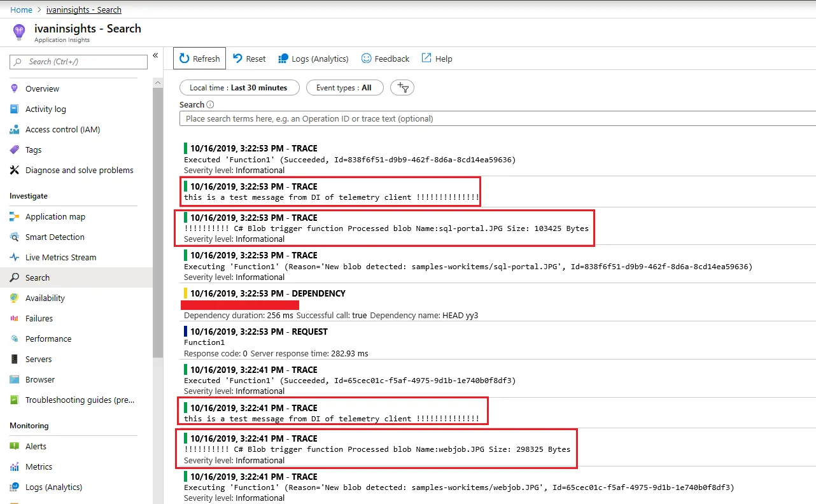Select Live Metrics Stream menu item
Screen dimensions: 816x504
point(61,257)
